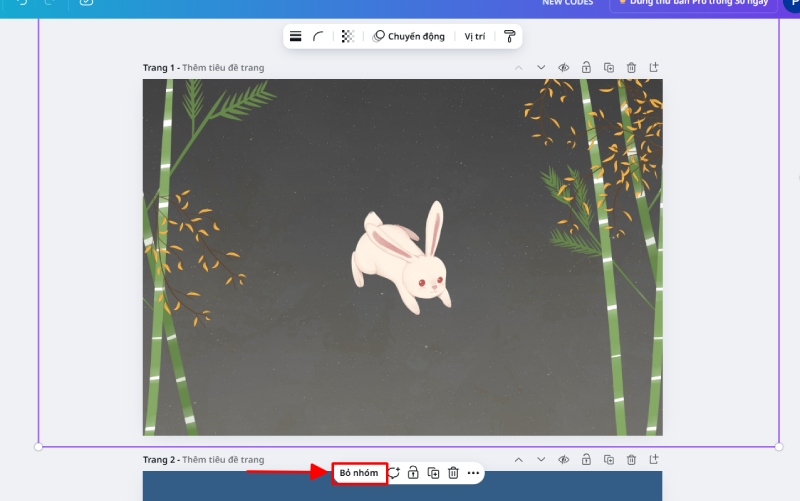This screenshot has width=800, height=501.
Task: Move page 2 up with chevron arrow
Action: tap(518, 460)
